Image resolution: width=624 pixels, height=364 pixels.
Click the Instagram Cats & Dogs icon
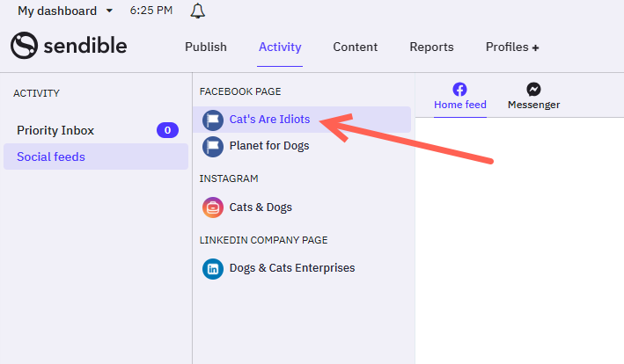[x=213, y=207]
